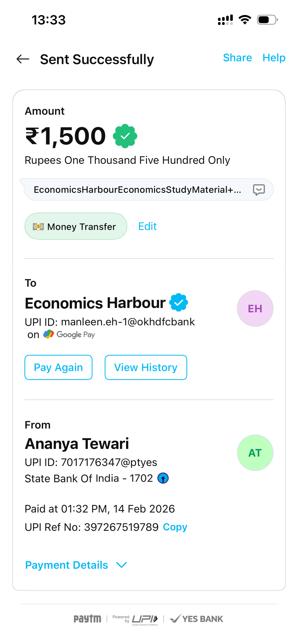This screenshot has height=644, width=298.
Task: Edit the Money Transfer category tag
Action: pos(147,226)
